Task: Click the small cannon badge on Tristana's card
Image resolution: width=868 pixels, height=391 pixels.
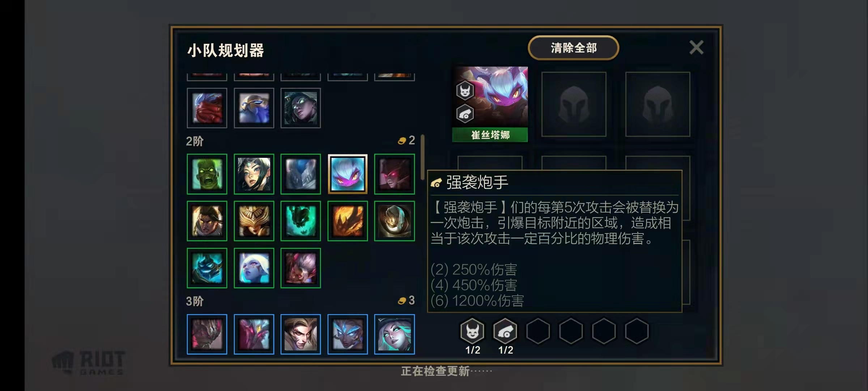Action: 465,114
